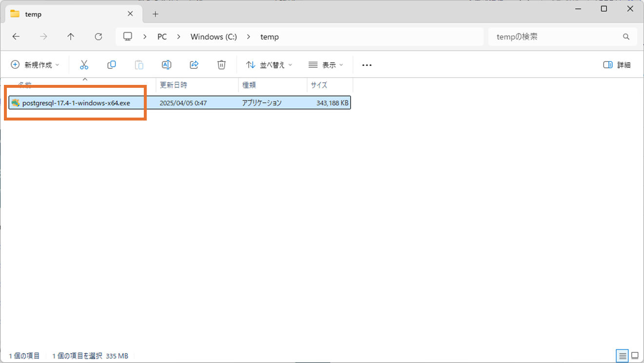Click the アプリケーション type cell
Image resolution: width=644 pixels, height=363 pixels.
pos(262,103)
